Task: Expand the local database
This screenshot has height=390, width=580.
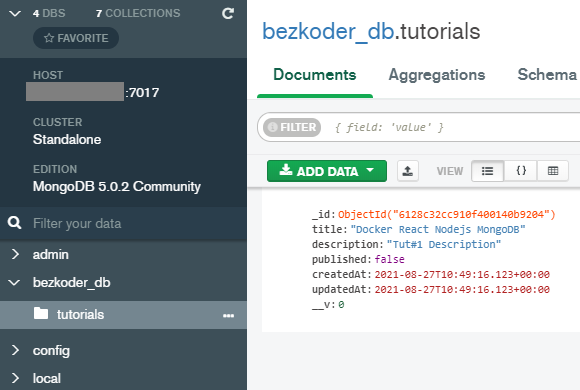Action: tap(15, 378)
